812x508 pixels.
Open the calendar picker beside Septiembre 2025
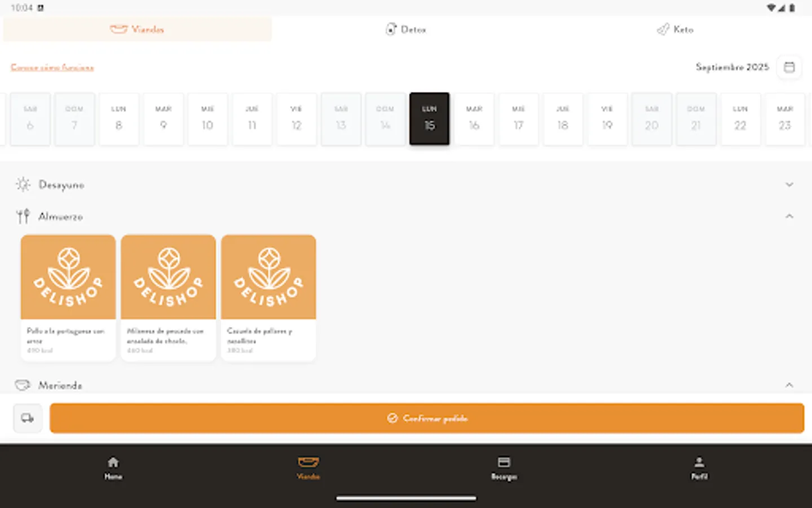tap(789, 67)
